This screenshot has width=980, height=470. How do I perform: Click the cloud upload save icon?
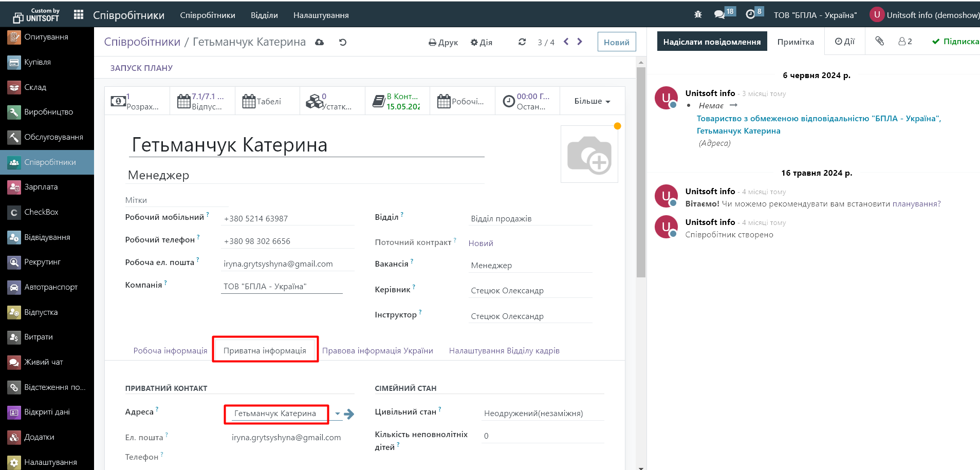click(x=320, y=42)
